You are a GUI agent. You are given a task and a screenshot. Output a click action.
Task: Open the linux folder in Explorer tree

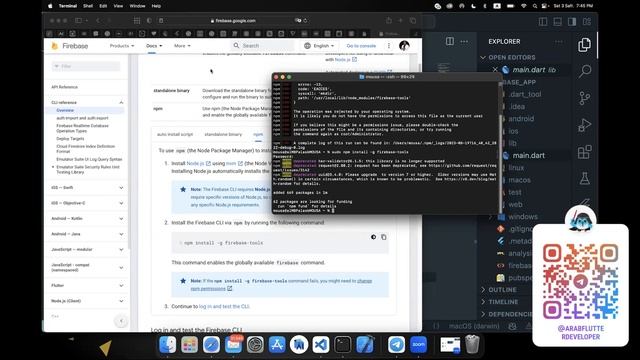pyautogui.click(x=516, y=168)
